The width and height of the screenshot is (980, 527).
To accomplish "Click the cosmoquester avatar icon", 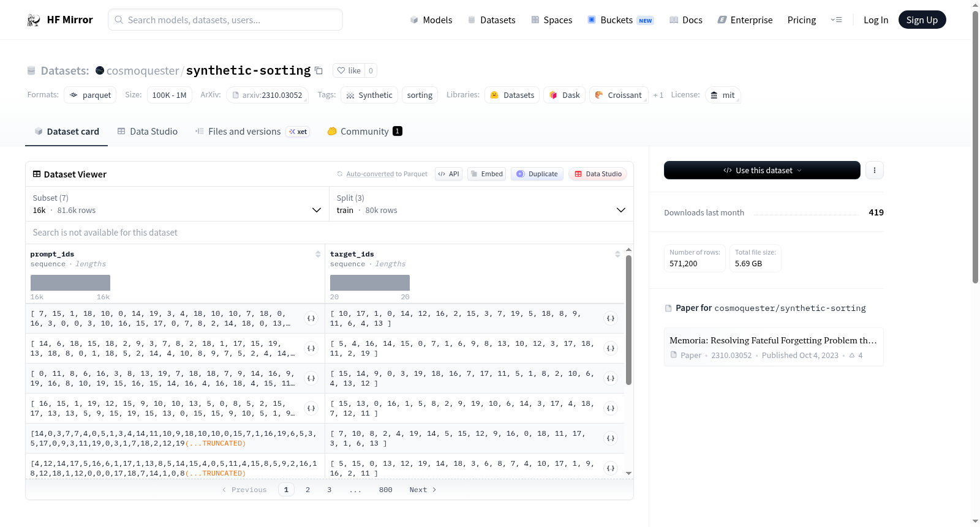I will coord(100,70).
